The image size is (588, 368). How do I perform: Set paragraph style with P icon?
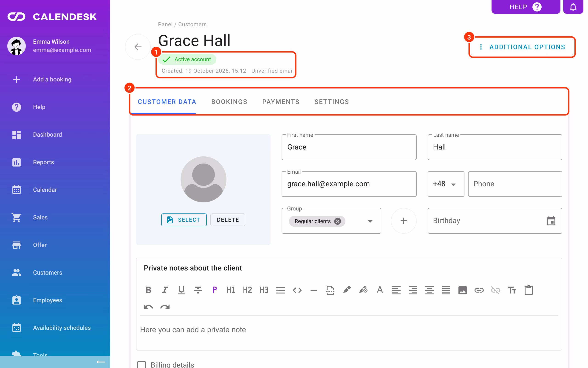(215, 290)
